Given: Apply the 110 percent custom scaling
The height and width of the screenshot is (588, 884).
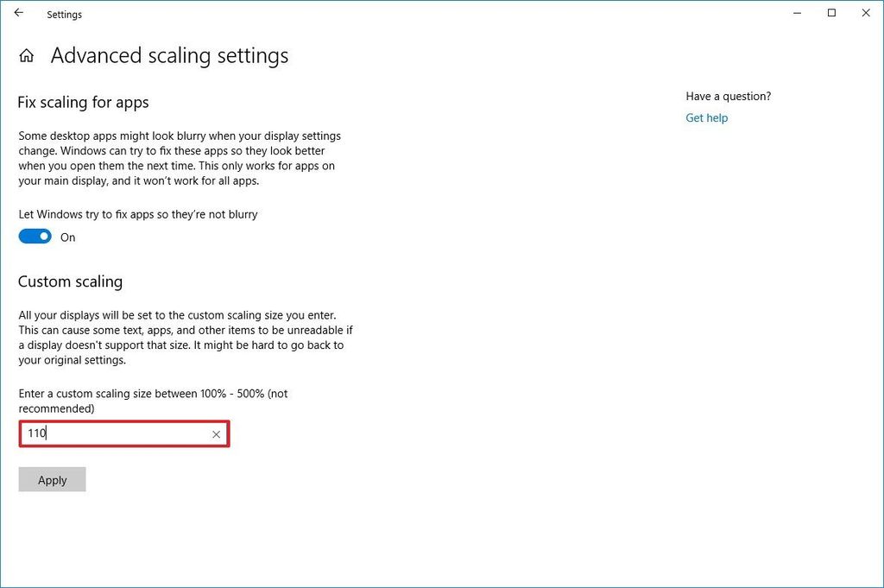Looking at the screenshot, I should tap(52, 479).
